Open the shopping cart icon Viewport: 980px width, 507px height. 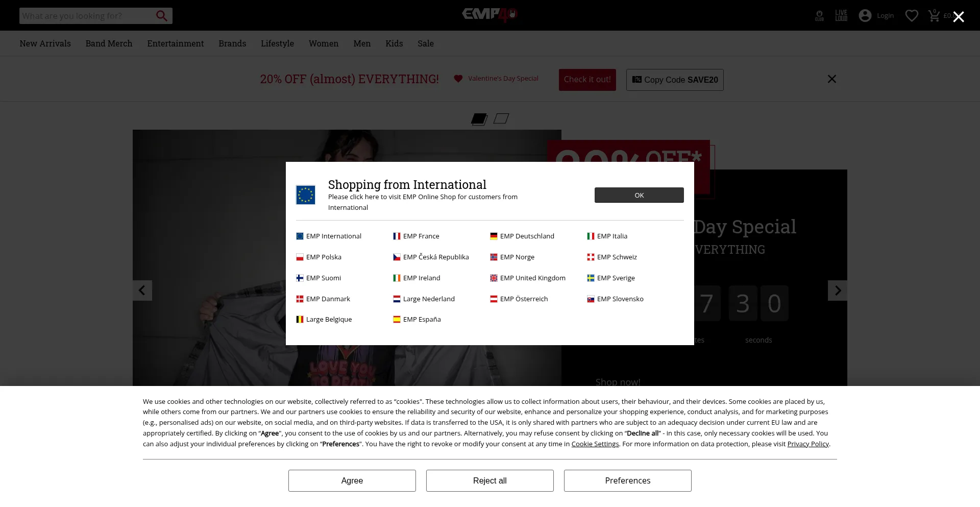[x=934, y=15]
